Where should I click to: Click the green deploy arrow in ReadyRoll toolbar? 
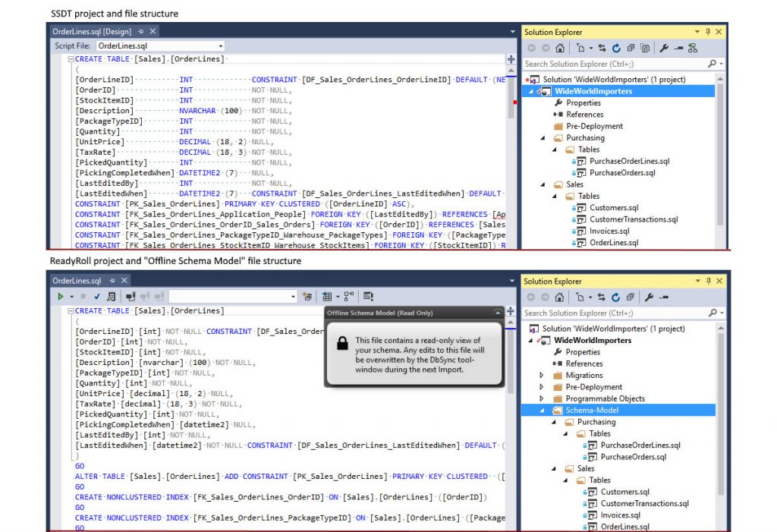(61, 296)
